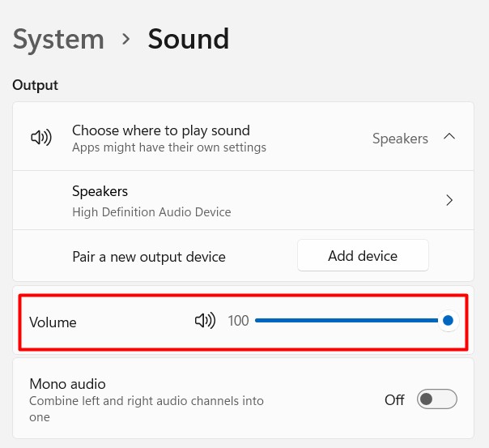Collapse the output device list chevron

tap(449, 138)
